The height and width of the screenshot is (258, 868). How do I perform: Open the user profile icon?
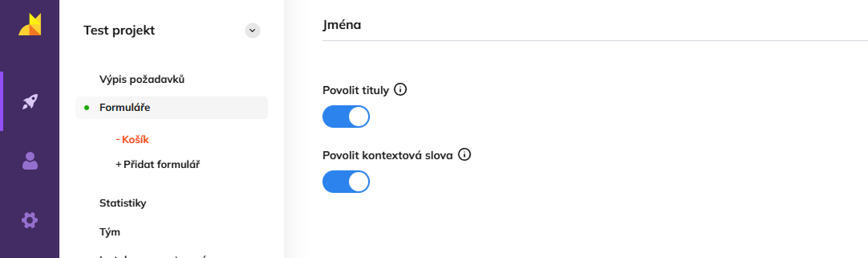pos(30,161)
